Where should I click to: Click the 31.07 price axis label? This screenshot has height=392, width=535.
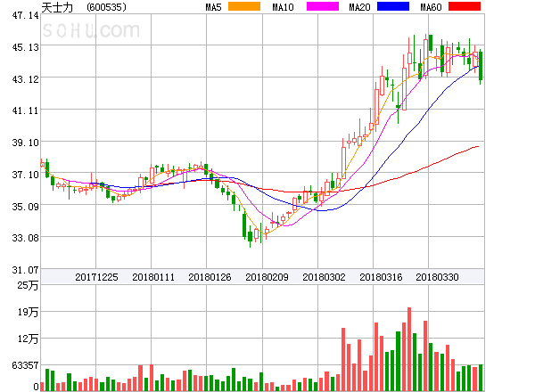point(25,270)
